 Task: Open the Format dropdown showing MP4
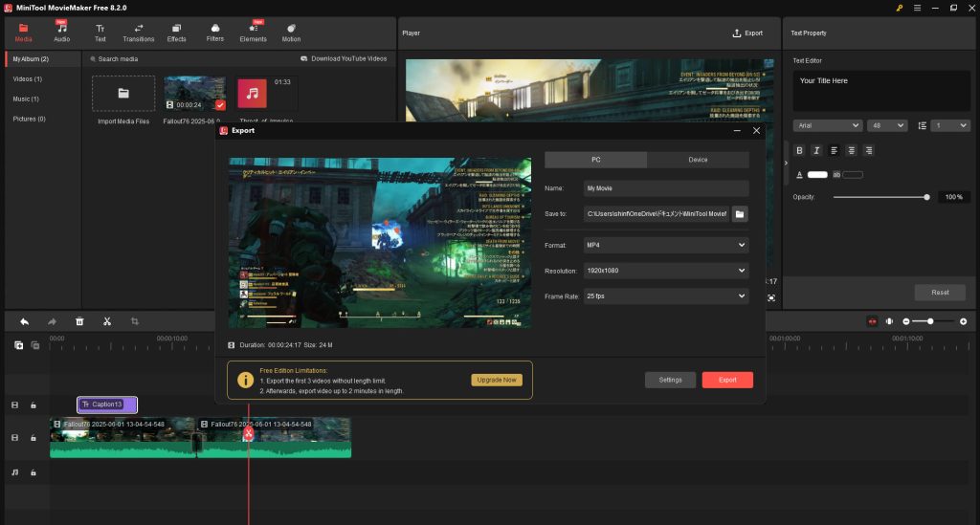tap(666, 246)
